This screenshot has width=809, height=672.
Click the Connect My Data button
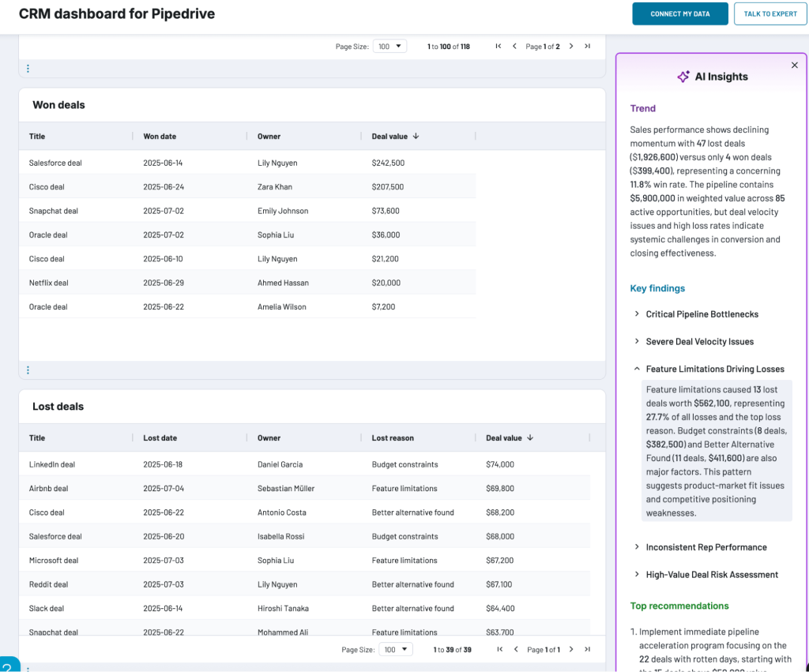pos(680,14)
